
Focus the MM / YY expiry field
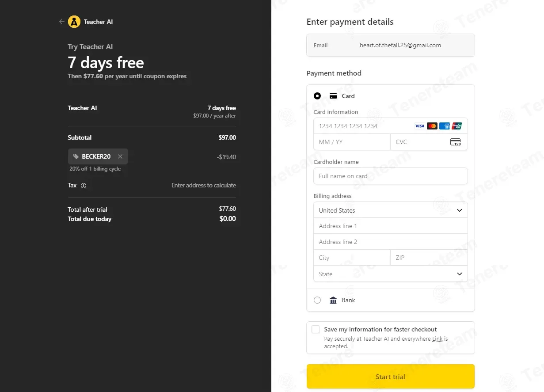(x=352, y=142)
